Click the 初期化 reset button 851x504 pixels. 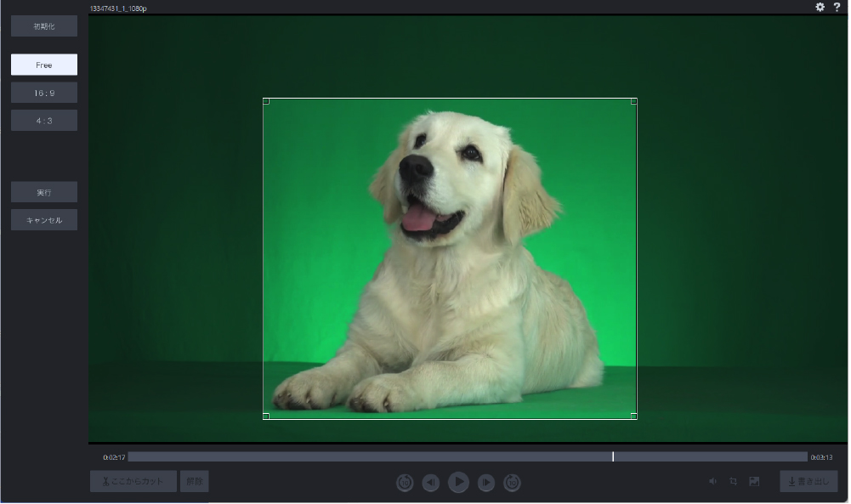click(44, 26)
